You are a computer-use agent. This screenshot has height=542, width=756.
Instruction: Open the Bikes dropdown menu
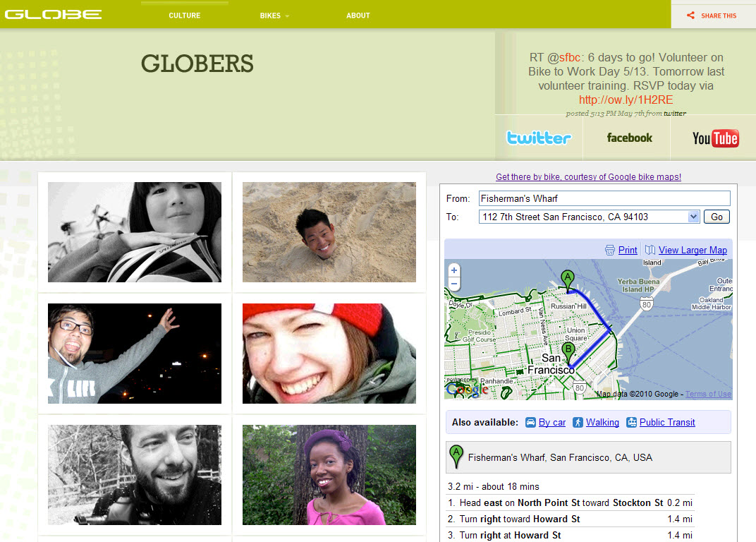click(274, 16)
